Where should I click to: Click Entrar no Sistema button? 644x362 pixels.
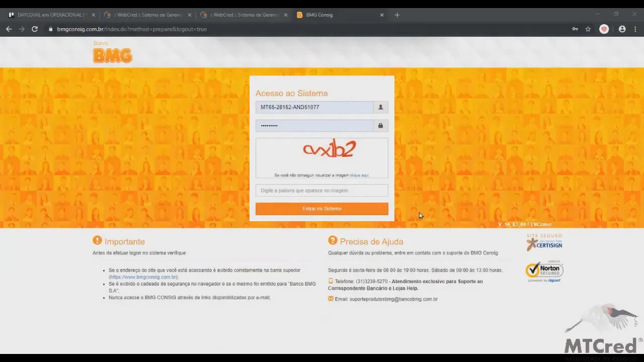click(x=322, y=209)
